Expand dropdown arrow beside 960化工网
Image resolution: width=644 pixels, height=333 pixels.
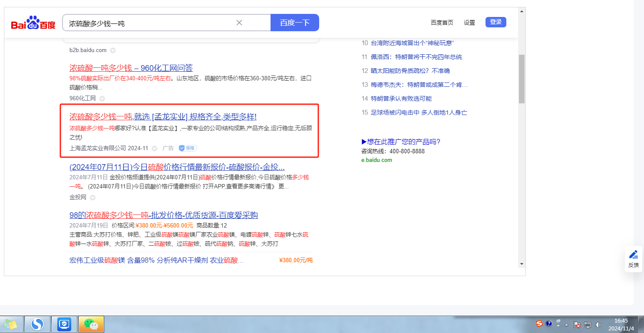(102, 99)
